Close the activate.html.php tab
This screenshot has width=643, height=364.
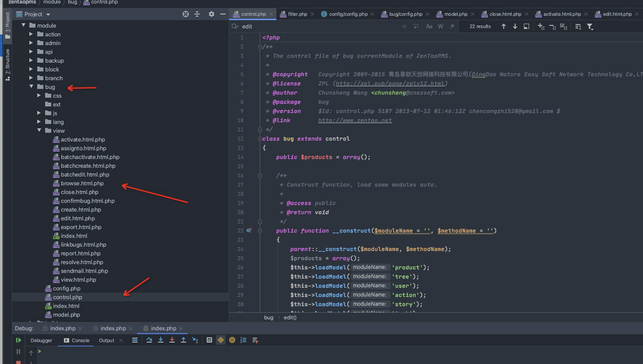[586, 14]
